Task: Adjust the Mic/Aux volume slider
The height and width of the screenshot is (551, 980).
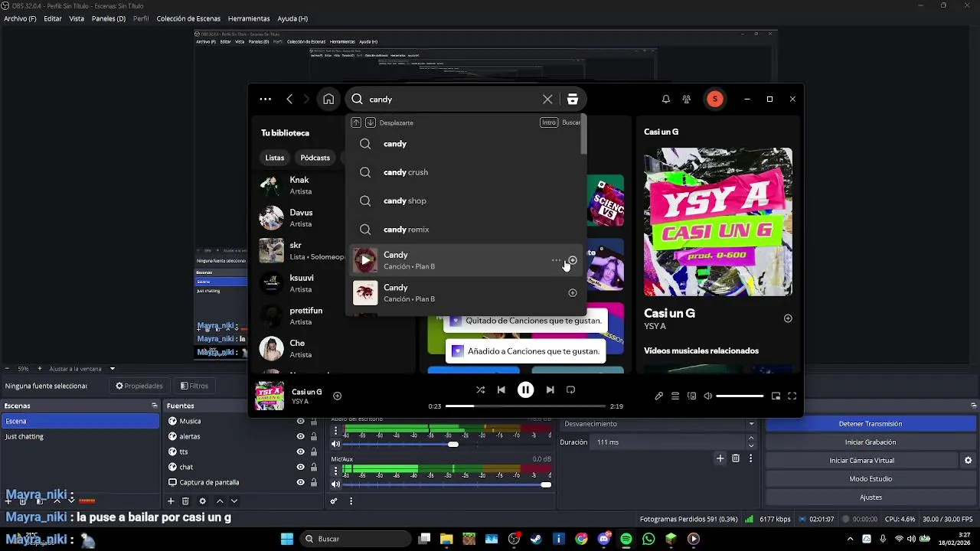Action: 447,484
